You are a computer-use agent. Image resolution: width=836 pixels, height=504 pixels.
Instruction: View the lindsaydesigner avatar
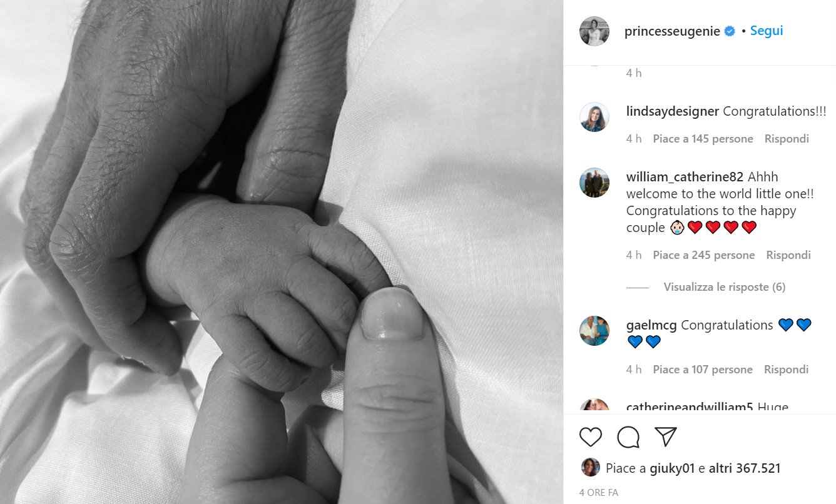594,117
